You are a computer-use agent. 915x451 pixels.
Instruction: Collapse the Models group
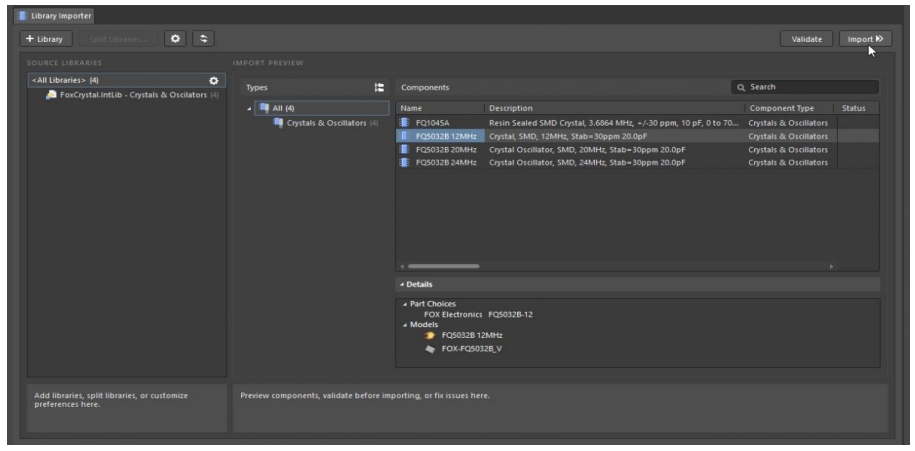tap(406, 325)
